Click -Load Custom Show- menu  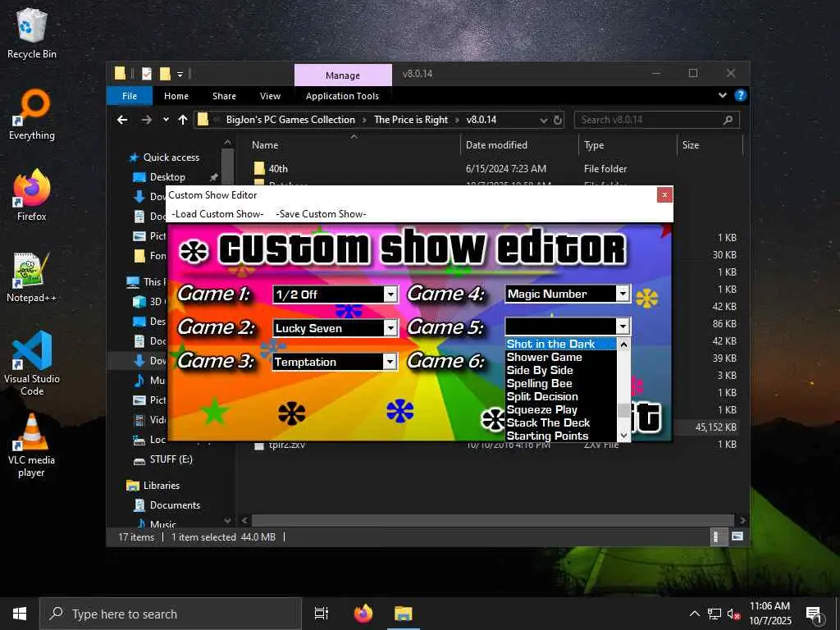[x=217, y=214]
